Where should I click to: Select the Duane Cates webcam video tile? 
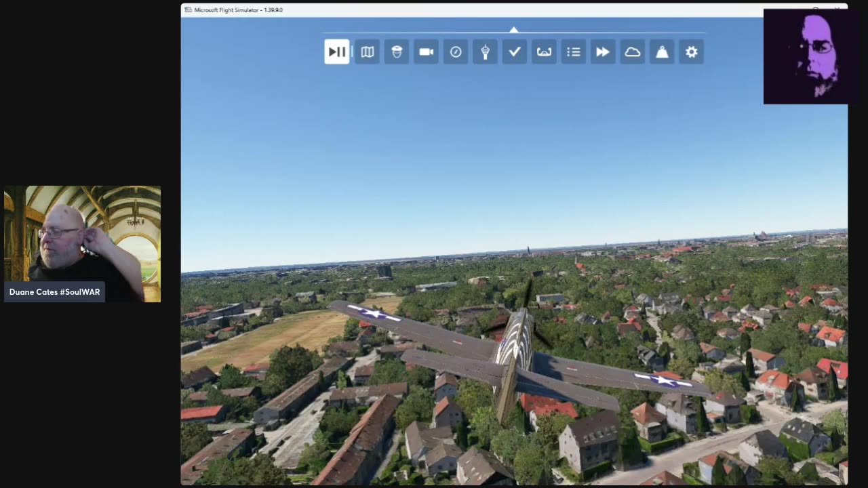[83, 244]
